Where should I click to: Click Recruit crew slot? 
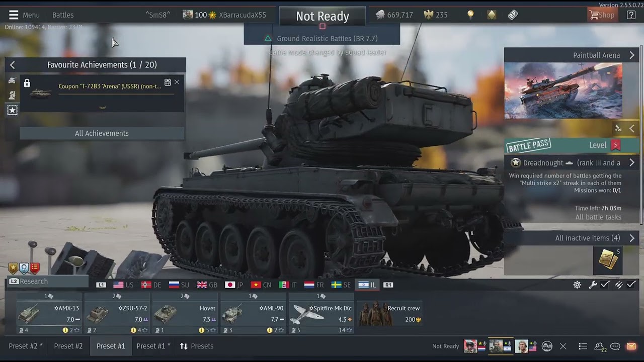[389, 313]
